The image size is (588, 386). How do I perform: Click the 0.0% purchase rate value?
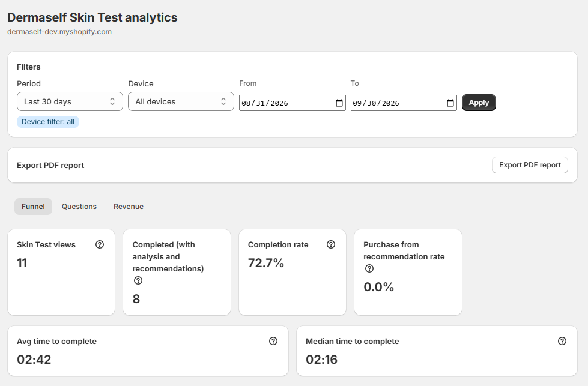[379, 287]
